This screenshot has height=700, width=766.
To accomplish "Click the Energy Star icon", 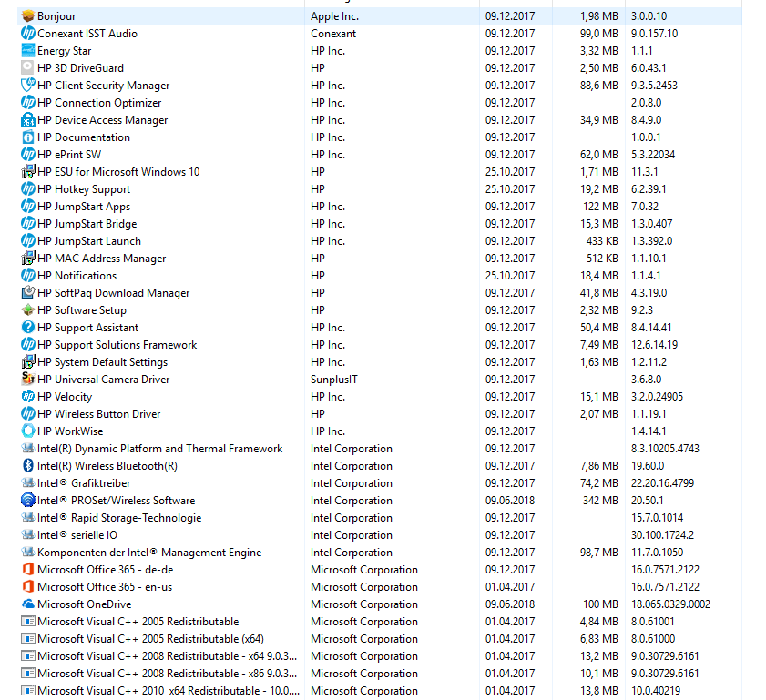I will [x=28, y=51].
